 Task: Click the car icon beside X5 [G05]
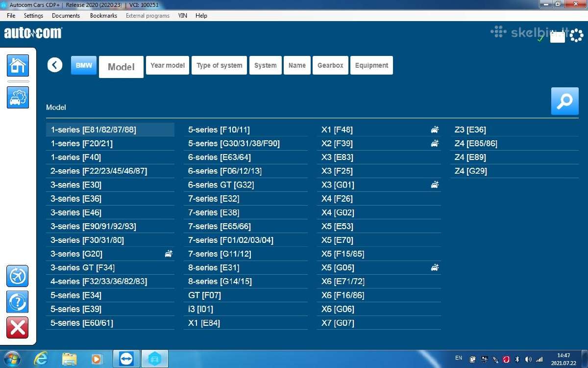(435, 267)
